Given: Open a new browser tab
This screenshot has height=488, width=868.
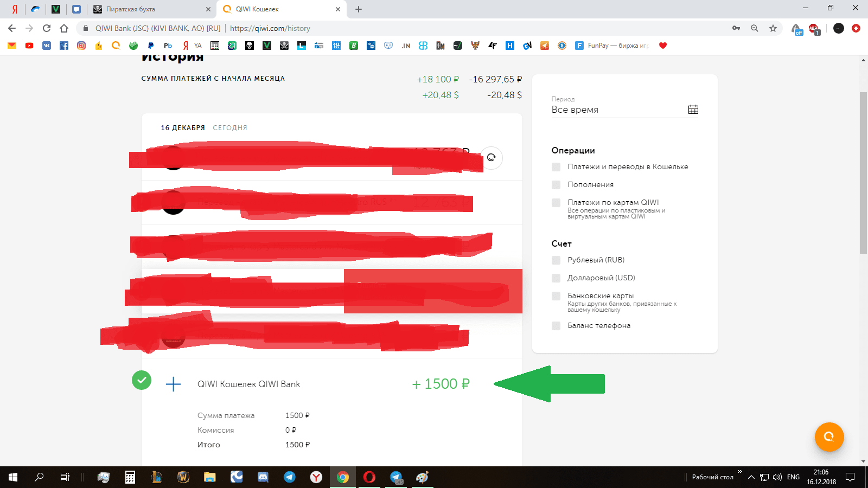Looking at the screenshot, I should click(359, 9).
